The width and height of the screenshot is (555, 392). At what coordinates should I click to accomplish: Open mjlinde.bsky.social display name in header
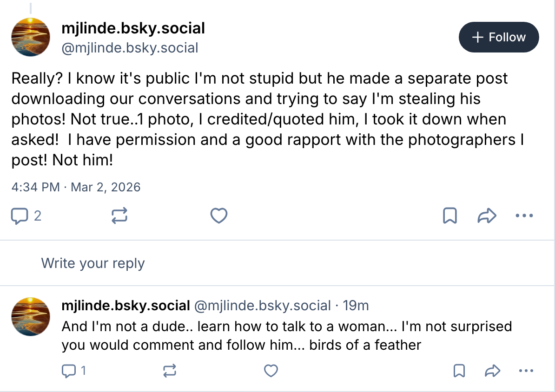point(133,29)
